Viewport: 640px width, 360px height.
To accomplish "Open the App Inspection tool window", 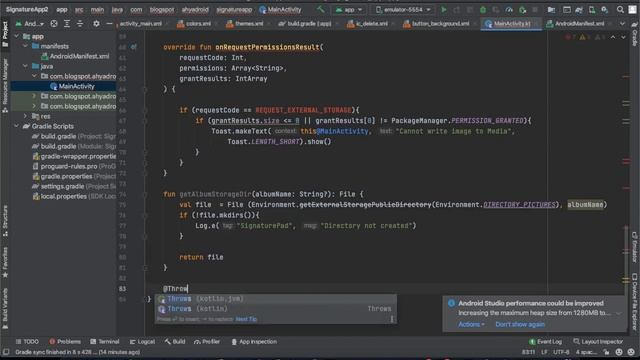I will click(254, 342).
